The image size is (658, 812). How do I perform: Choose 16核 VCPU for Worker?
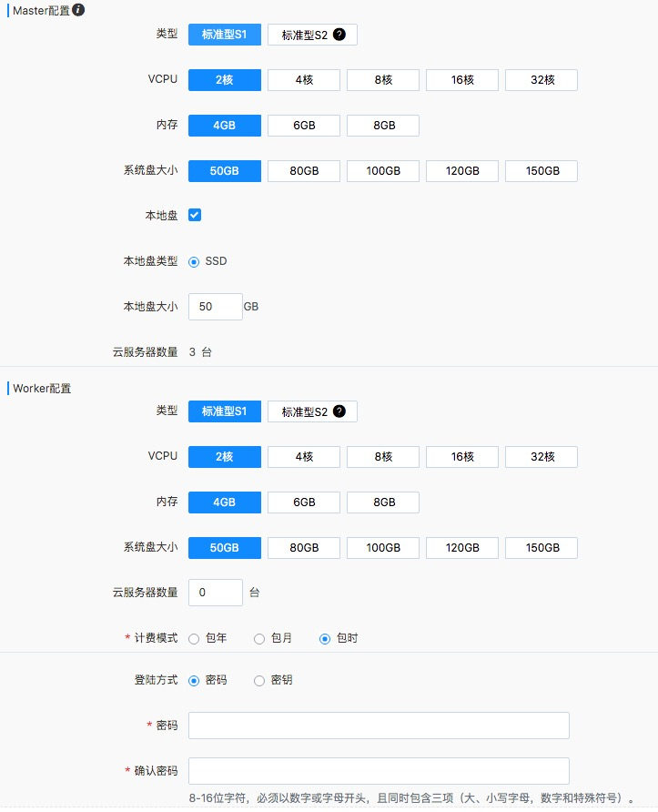[462, 457]
